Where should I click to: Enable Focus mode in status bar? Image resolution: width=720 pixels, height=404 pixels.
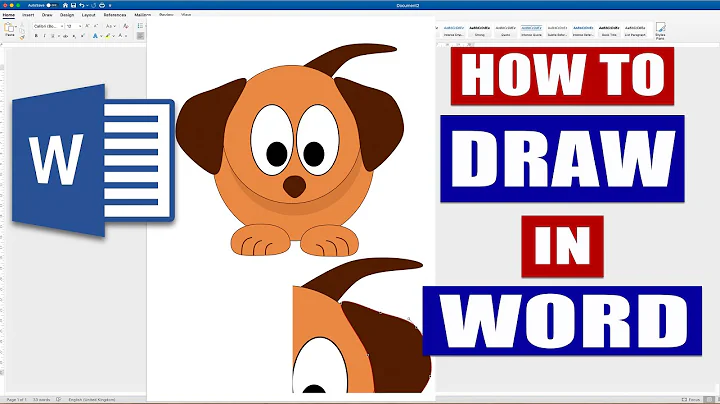pos(691,400)
